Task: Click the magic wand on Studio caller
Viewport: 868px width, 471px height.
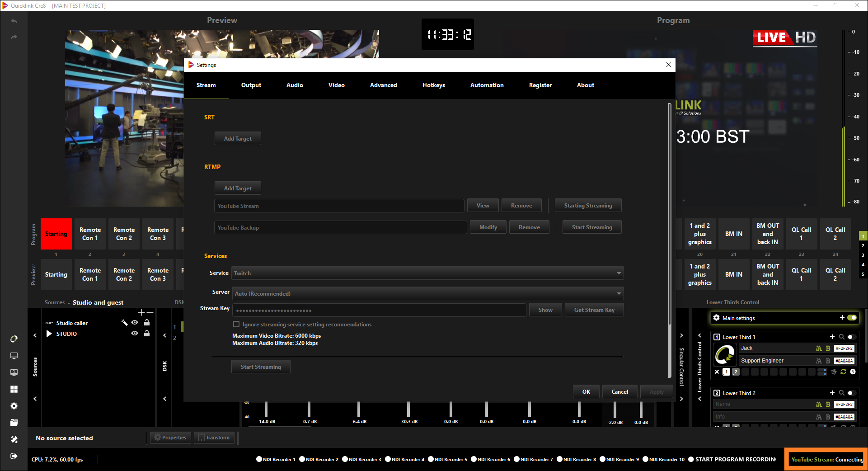Action: point(124,323)
